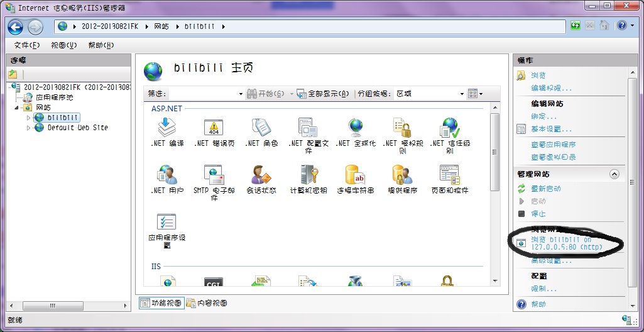Open the .NET 编译 feature icon
Image resolution: width=644 pixels, height=332 pixels.
click(x=166, y=127)
